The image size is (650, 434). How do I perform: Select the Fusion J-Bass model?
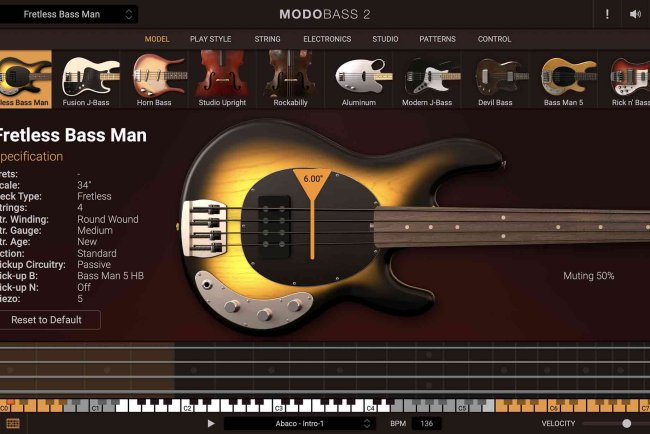point(86,79)
